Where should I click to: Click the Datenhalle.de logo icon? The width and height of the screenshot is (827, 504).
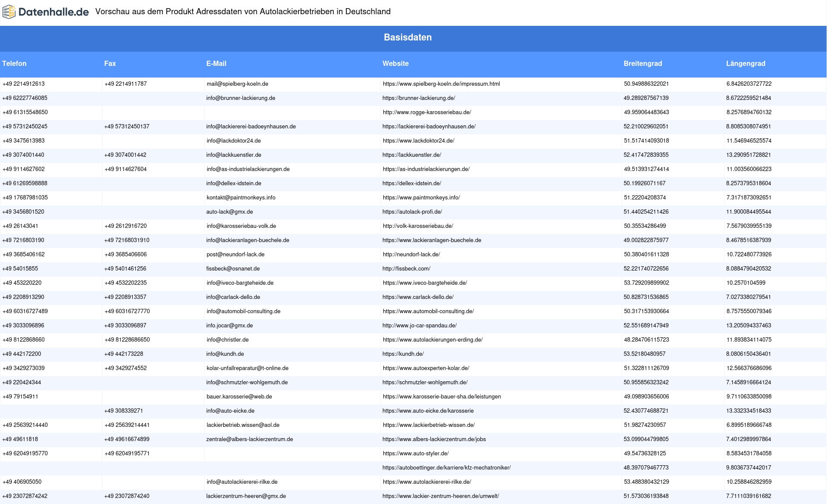click(9, 12)
